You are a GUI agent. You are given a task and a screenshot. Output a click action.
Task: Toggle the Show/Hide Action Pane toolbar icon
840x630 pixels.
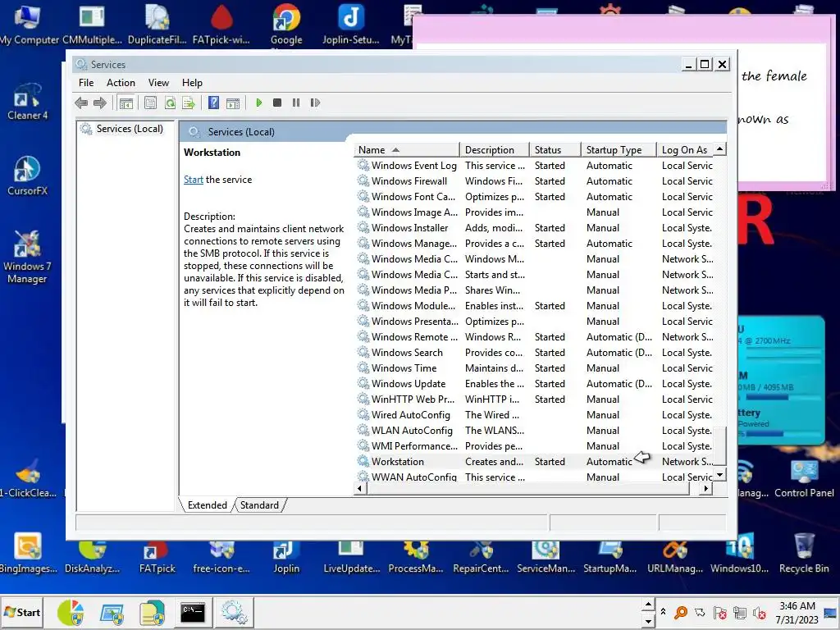(x=233, y=103)
